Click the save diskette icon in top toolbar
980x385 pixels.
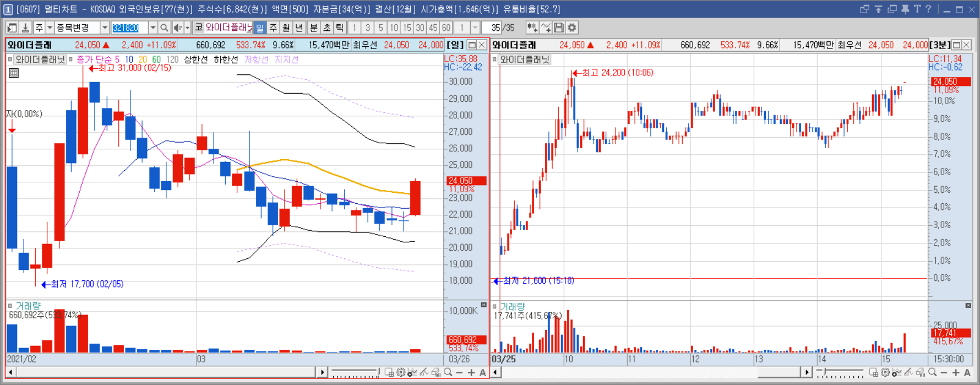[559, 28]
